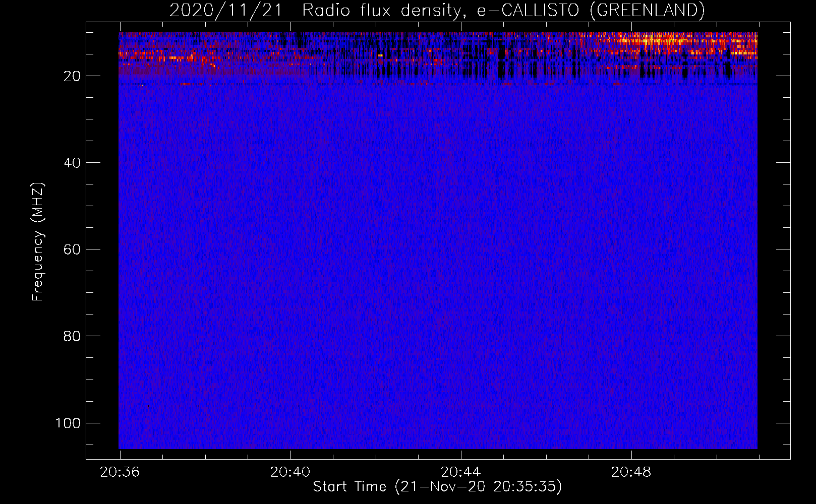816x504 pixels.
Task: Click the 20:40 time tick label
Action: [x=290, y=472]
